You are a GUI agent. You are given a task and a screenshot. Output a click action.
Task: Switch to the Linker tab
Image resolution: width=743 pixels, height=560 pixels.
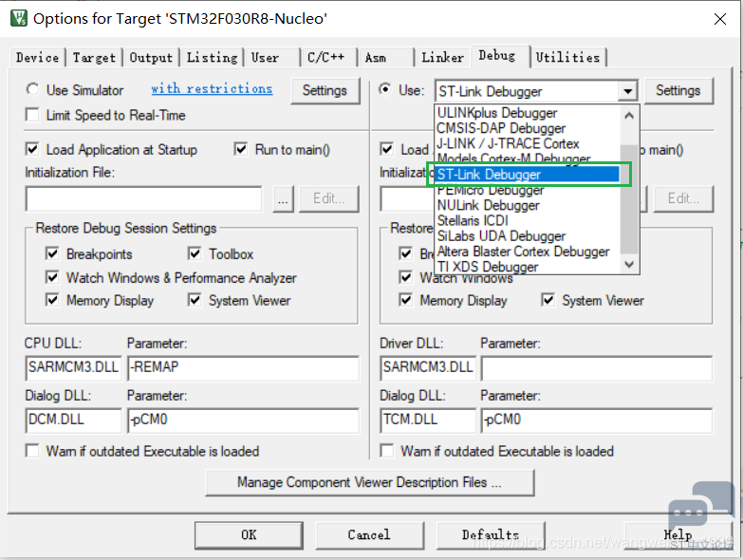pos(442,57)
